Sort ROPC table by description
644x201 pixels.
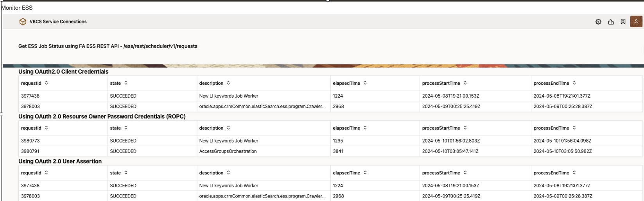tap(228, 128)
